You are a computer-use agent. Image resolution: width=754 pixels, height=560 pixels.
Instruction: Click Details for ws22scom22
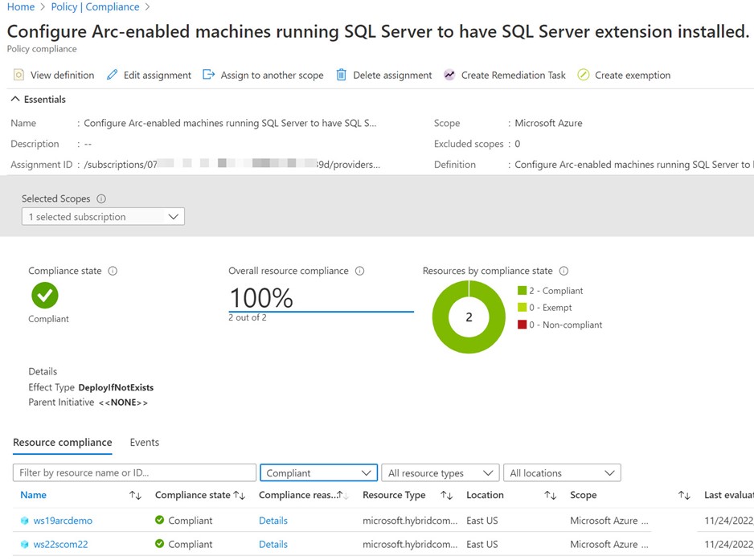273,544
